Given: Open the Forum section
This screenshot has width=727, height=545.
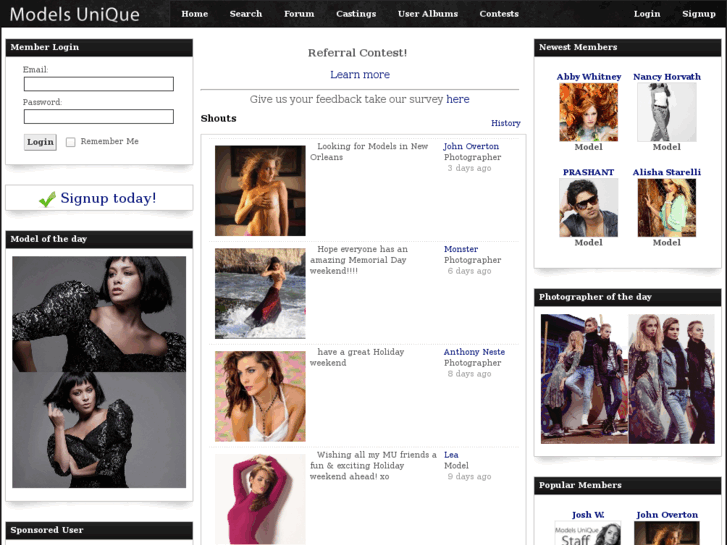Looking at the screenshot, I should tap(299, 14).
